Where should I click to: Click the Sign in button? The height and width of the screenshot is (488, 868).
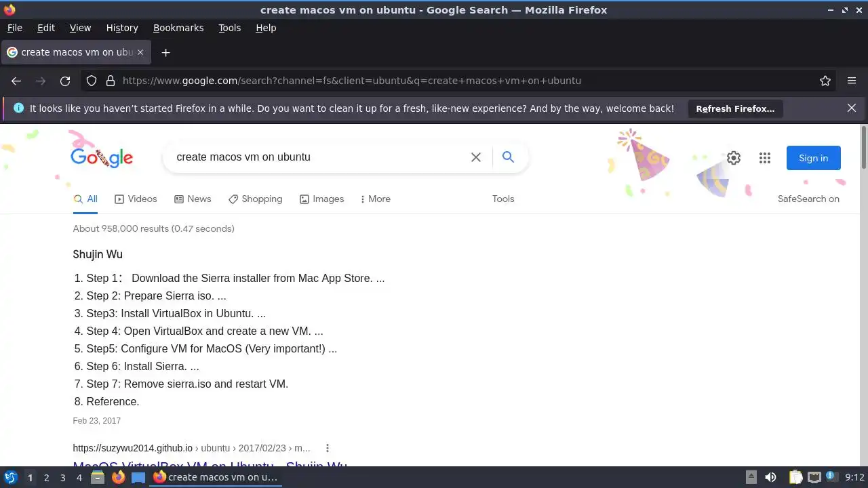[813, 158]
